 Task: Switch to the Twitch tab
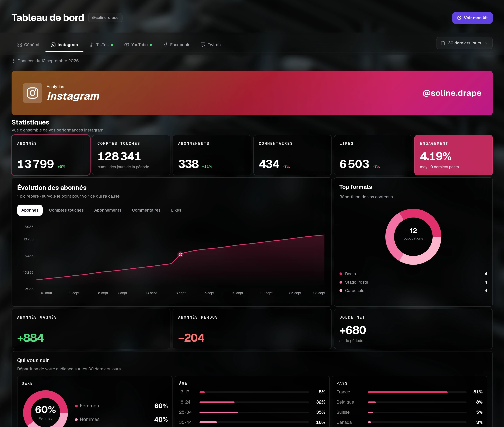tap(211, 45)
